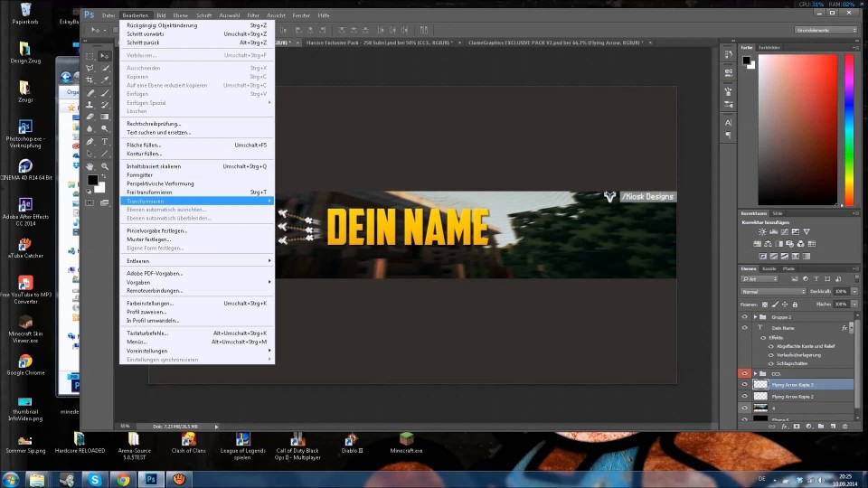
Task: Select the Brush tool
Action: [x=105, y=92]
